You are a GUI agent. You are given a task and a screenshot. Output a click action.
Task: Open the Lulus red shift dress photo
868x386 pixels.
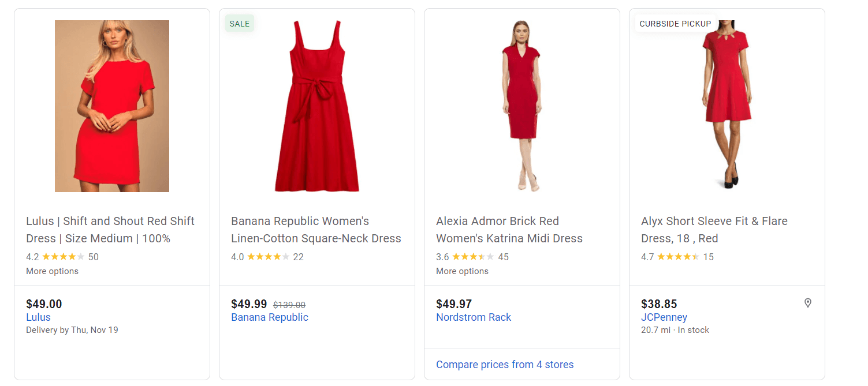click(x=112, y=106)
